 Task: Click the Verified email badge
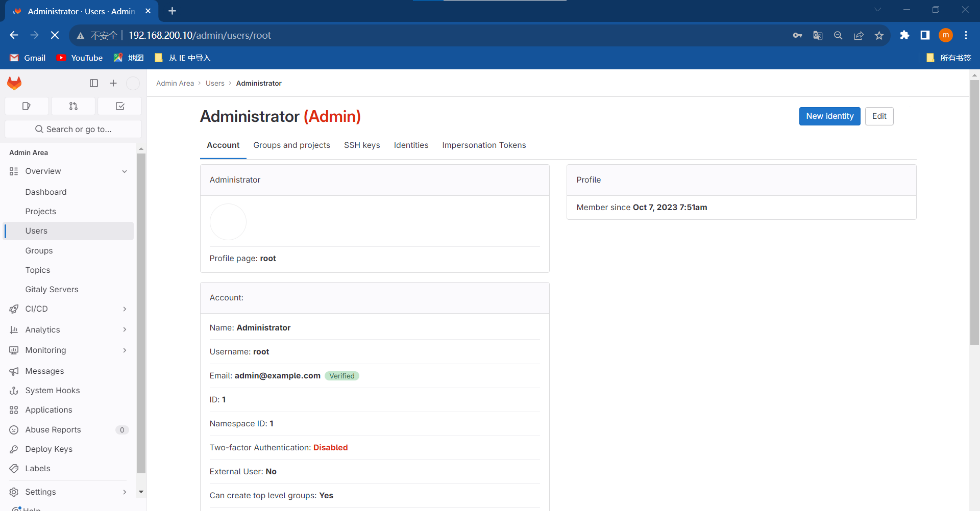coord(341,376)
